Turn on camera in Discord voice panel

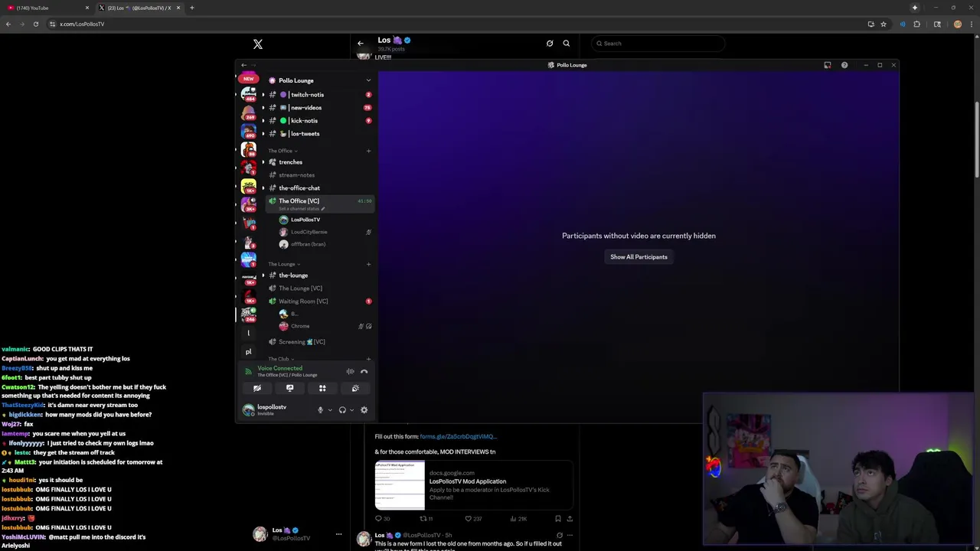tap(257, 388)
